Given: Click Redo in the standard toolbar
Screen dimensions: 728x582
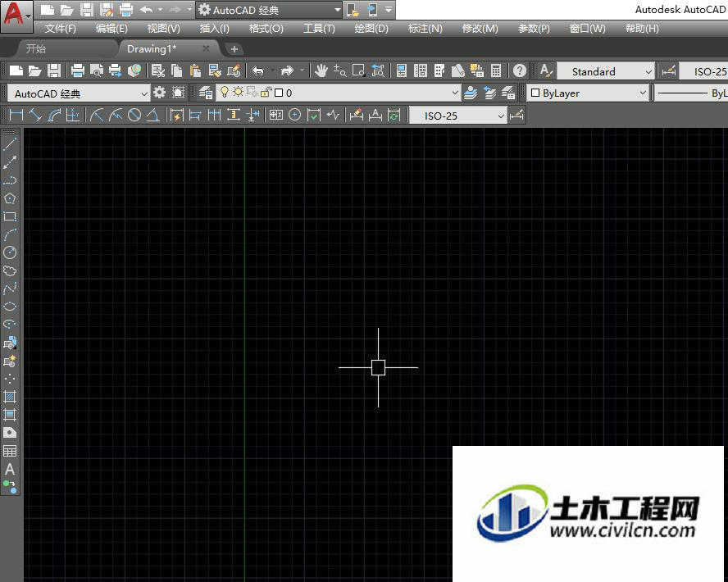Looking at the screenshot, I should pos(288,70).
